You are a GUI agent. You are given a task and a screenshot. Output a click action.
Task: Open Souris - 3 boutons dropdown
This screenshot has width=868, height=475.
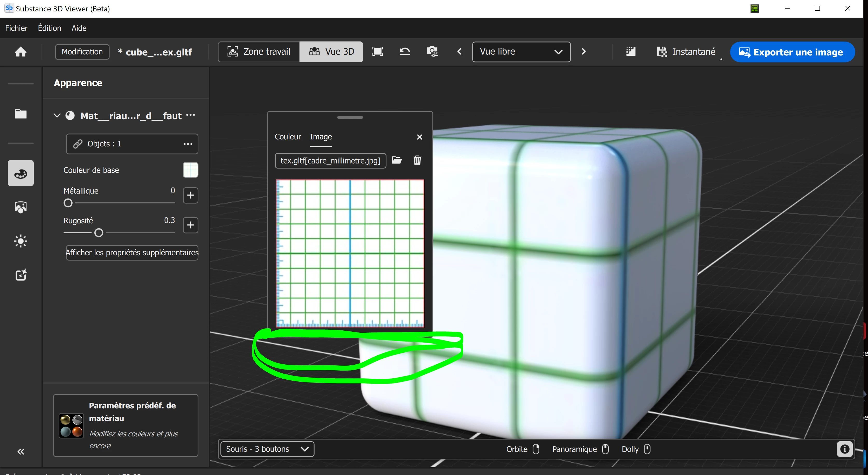coord(267,449)
